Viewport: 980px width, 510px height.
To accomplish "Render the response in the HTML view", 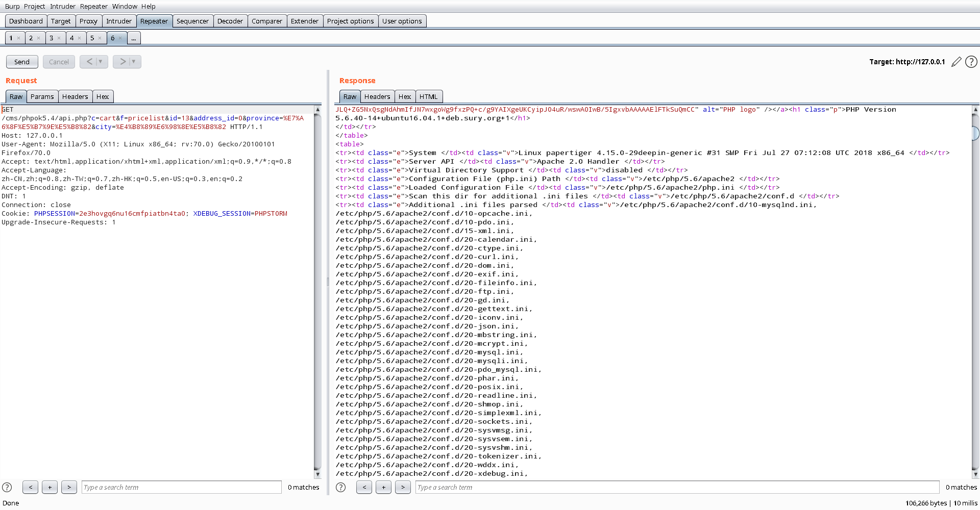I will (x=429, y=96).
